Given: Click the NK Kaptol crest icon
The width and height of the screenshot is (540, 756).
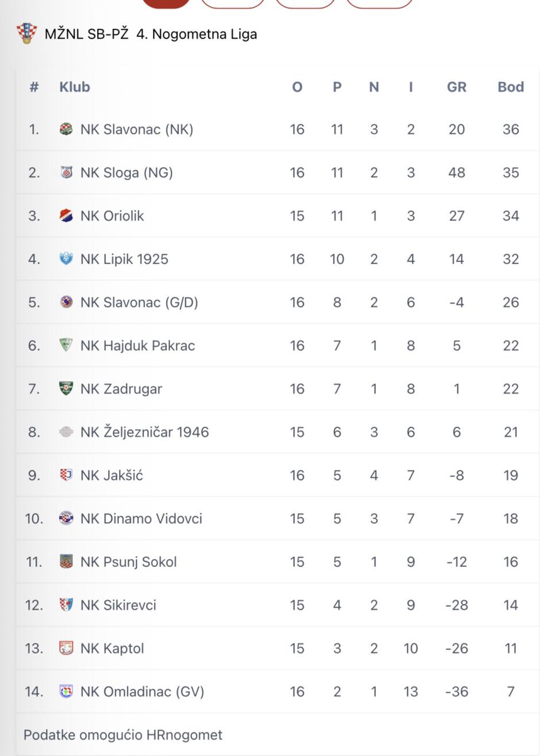Looking at the screenshot, I should (x=66, y=648).
